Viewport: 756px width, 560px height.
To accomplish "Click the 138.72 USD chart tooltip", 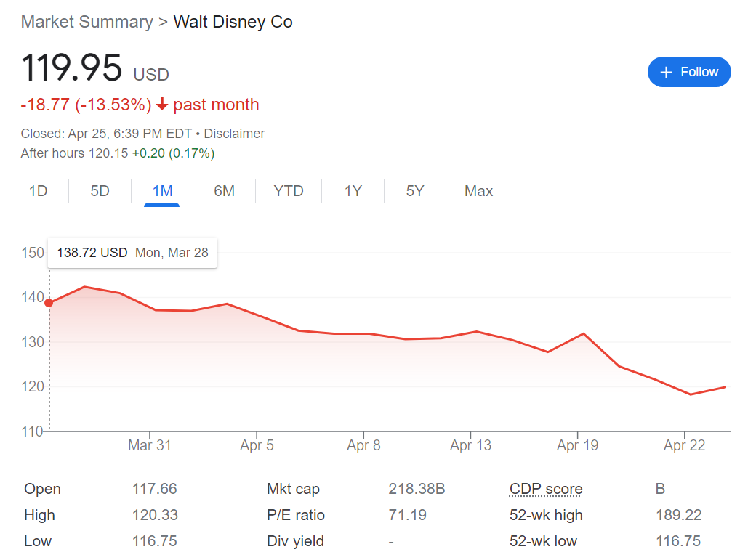I will coord(132,253).
